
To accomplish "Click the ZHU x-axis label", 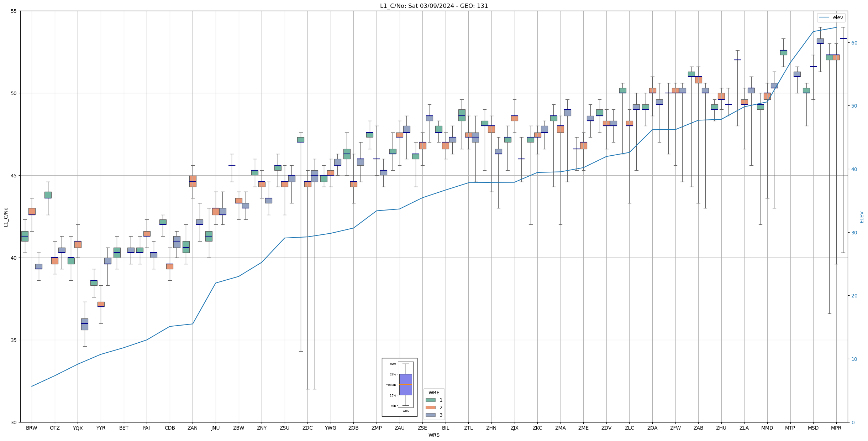I will (721, 428).
